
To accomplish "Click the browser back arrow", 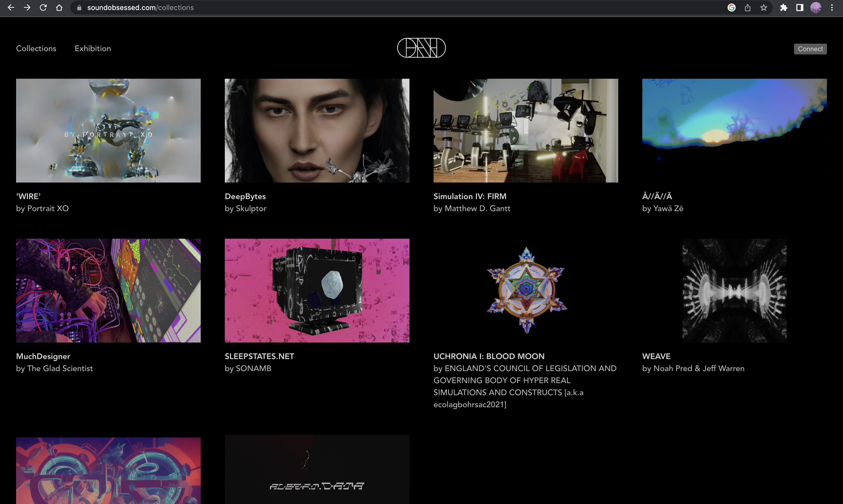I will (x=11, y=8).
